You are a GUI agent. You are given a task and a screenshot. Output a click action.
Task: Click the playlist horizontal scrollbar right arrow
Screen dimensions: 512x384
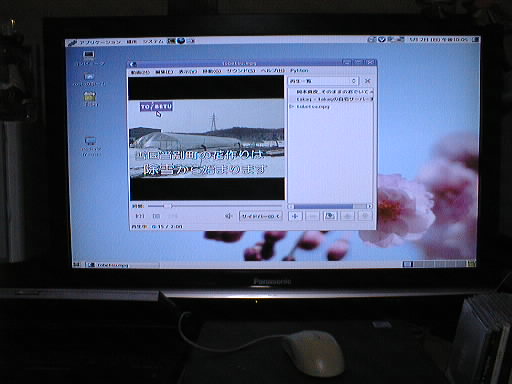tap(369, 206)
